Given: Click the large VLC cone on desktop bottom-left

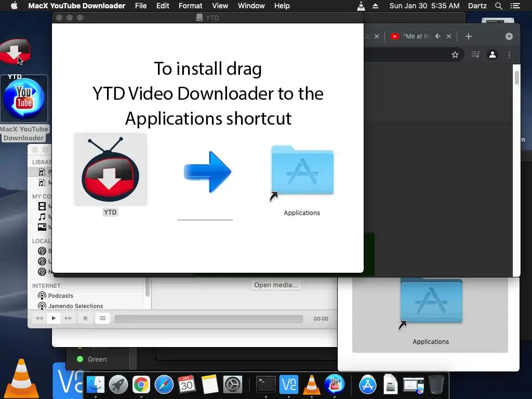Looking at the screenshot, I should click(21, 378).
